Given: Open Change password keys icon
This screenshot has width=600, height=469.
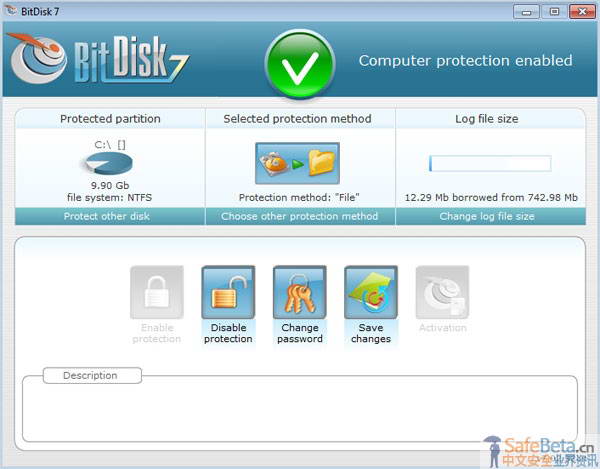Looking at the screenshot, I should point(300,293).
